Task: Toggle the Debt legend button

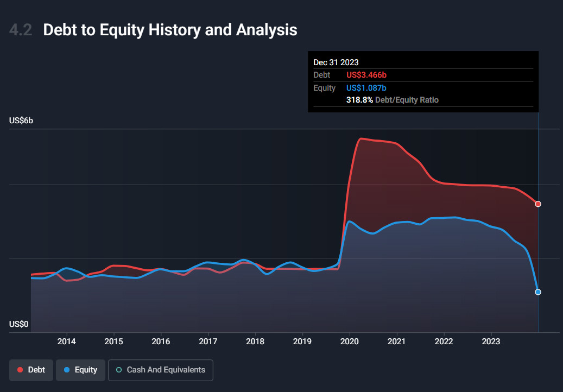Action: pyautogui.click(x=31, y=370)
